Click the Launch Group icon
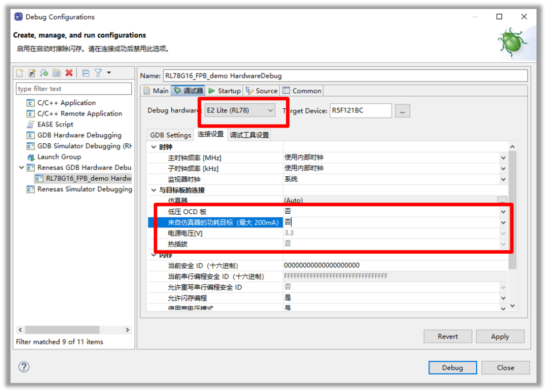 (x=31, y=158)
